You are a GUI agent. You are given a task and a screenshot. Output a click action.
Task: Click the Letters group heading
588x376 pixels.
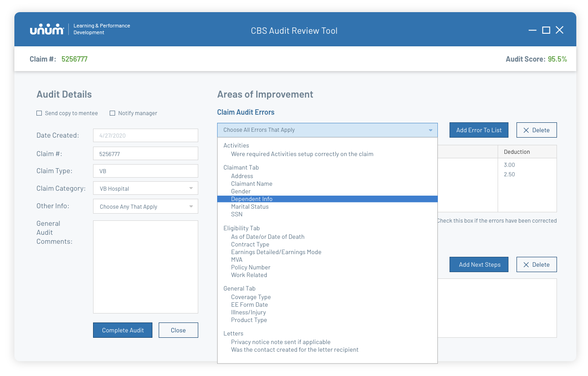(233, 333)
